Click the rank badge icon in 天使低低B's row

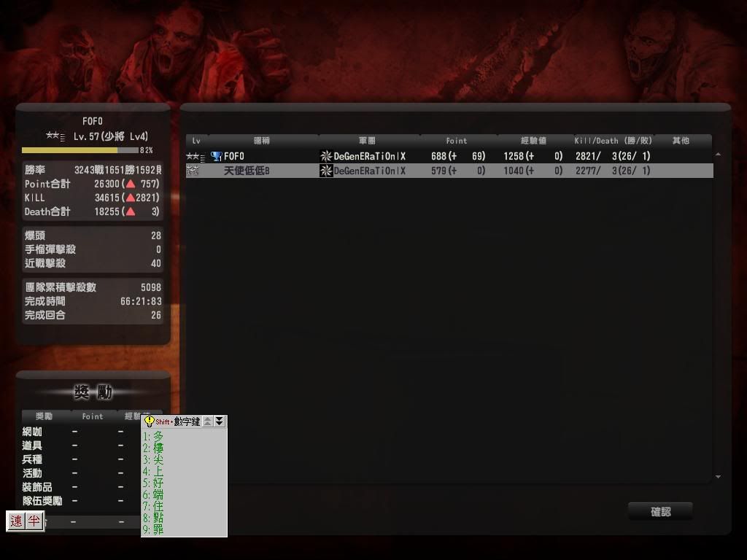coord(193,171)
